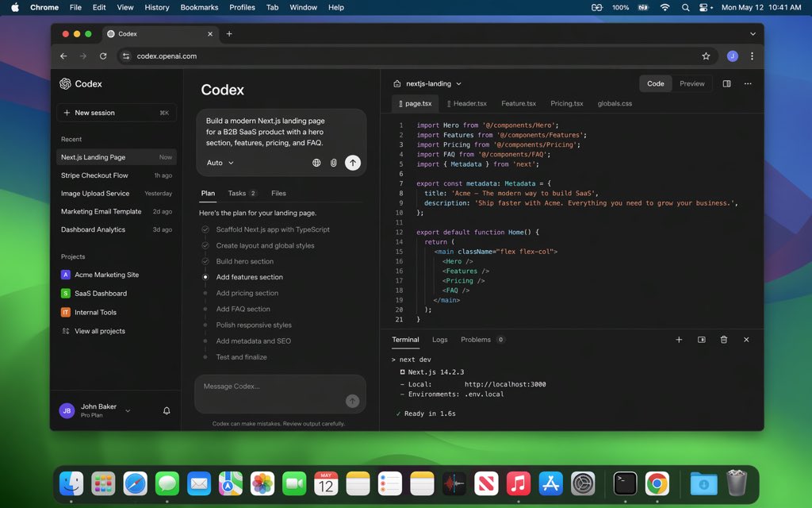Submit prompt with the up-arrow button

[353, 163]
